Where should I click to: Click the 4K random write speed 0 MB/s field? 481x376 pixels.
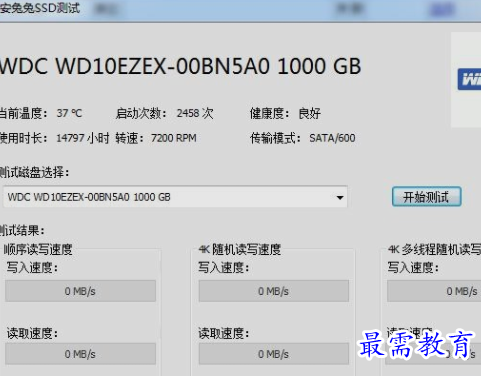(274, 291)
